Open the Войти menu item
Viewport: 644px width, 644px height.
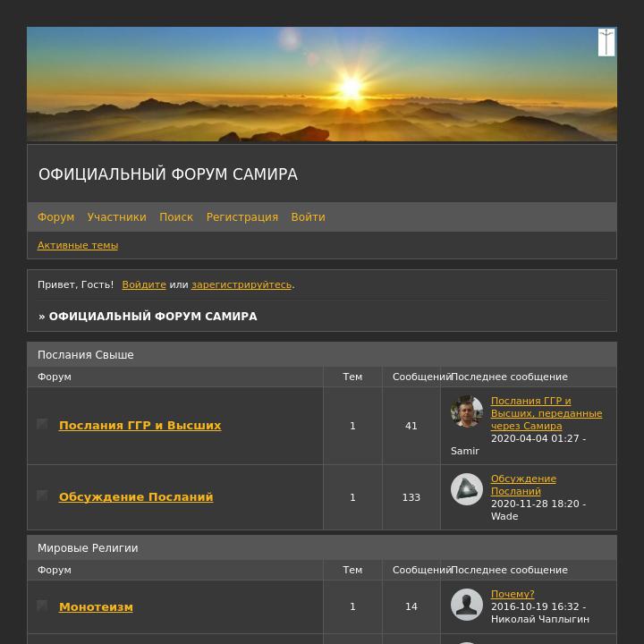click(308, 216)
